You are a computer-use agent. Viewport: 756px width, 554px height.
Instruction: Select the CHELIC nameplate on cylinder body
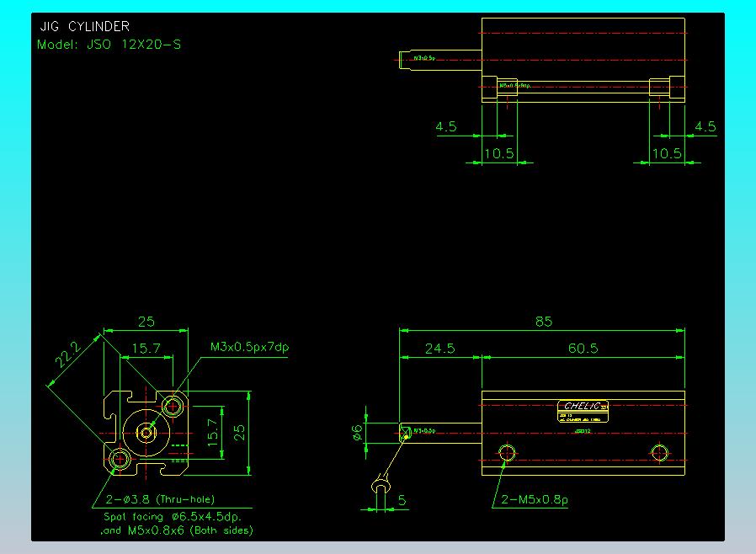click(583, 411)
